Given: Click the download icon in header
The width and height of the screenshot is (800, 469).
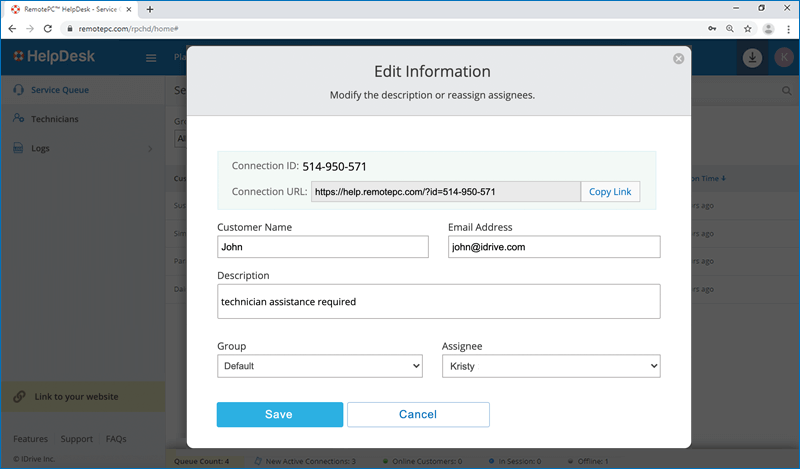Looking at the screenshot, I should point(752,58).
